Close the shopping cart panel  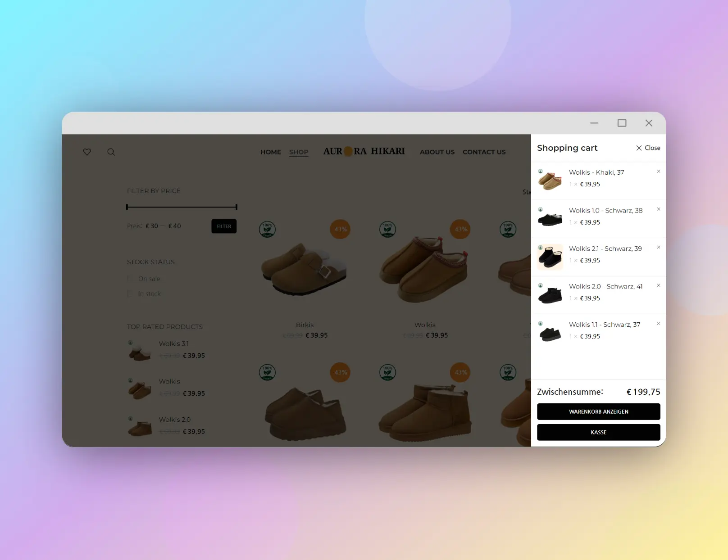point(648,148)
